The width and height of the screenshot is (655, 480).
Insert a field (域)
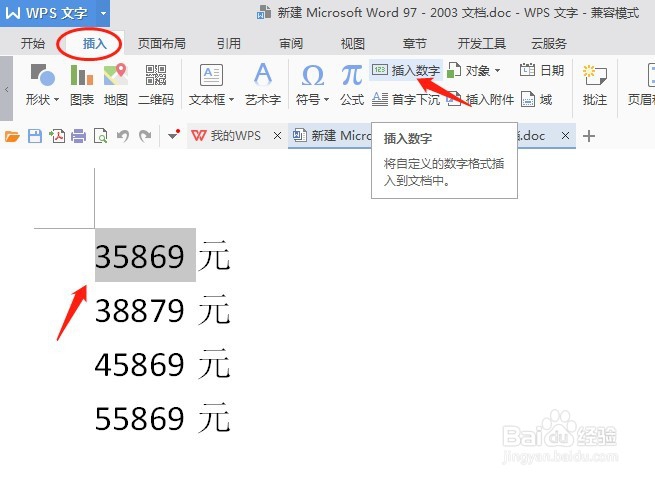tap(537, 99)
